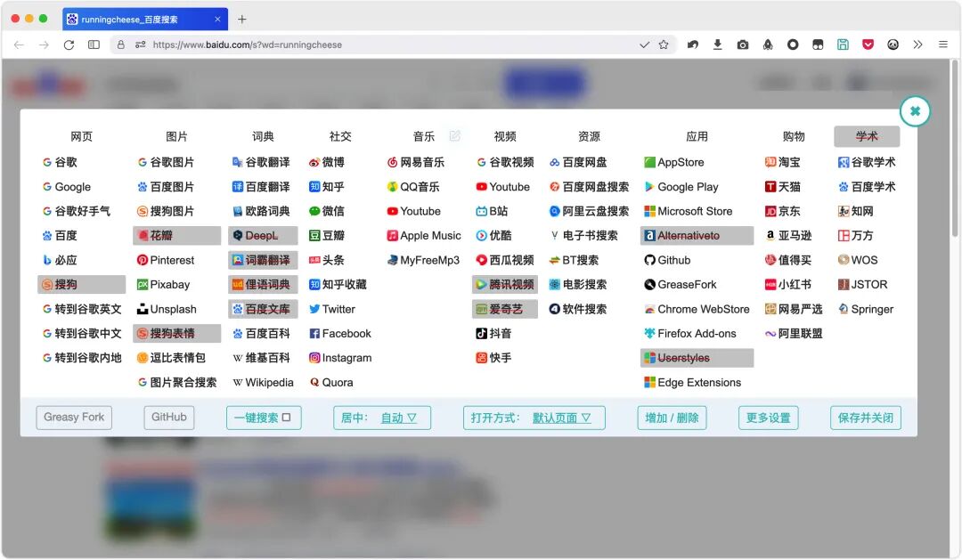Show more toolbar extensions chevron
962x560 pixels.
917,45
